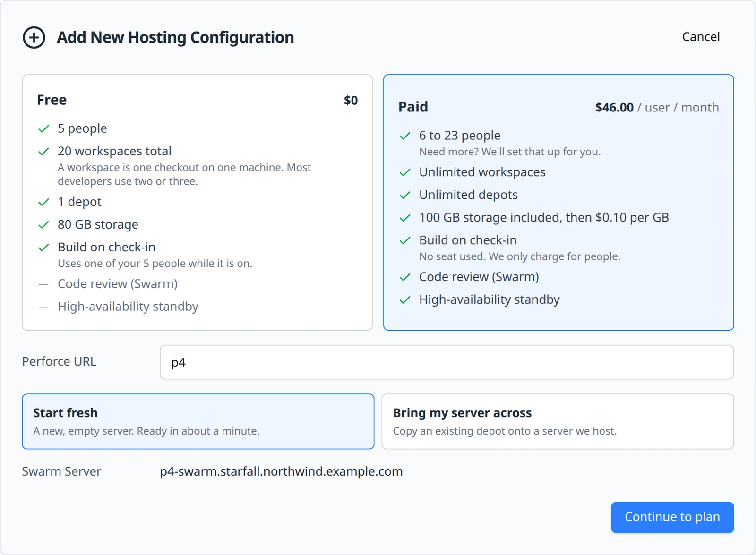Click the Perforce URL label
The width and height of the screenshot is (756, 555).
pyautogui.click(x=59, y=361)
